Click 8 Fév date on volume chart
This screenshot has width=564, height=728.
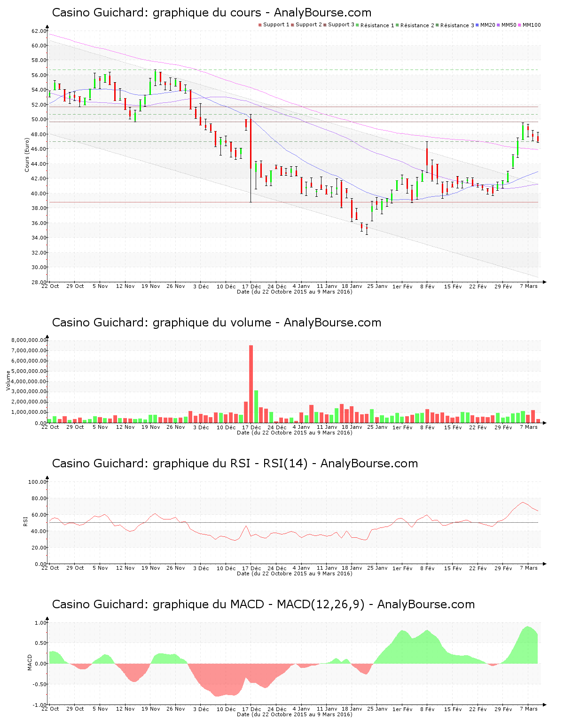tap(427, 427)
